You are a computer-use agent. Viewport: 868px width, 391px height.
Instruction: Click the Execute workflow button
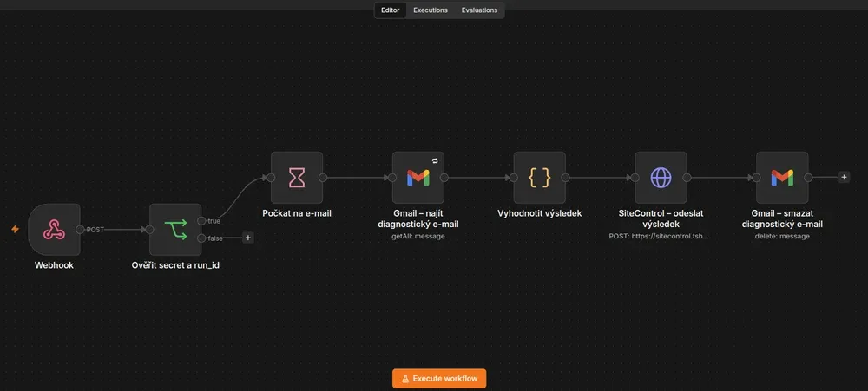coord(439,379)
